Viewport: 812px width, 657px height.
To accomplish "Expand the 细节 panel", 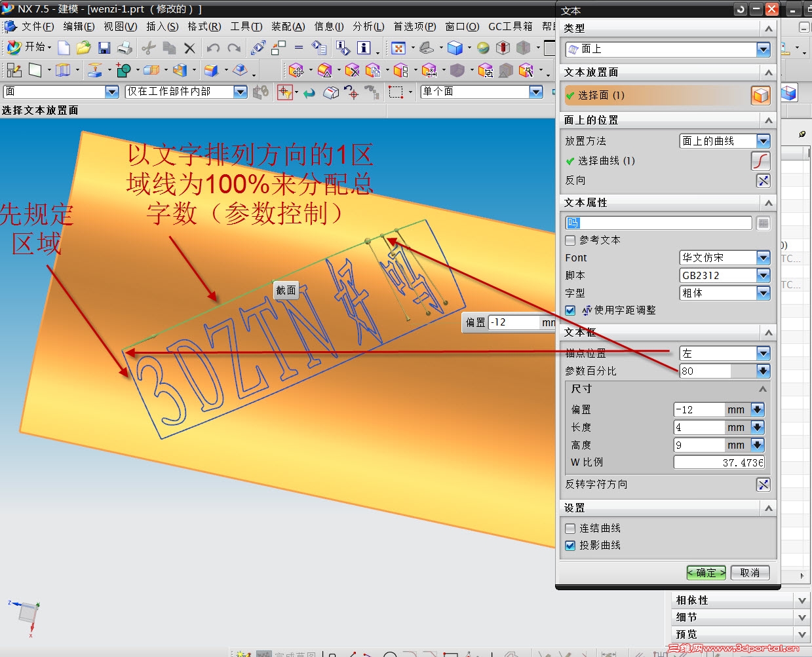I will pyautogui.click(x=802, y=617).
